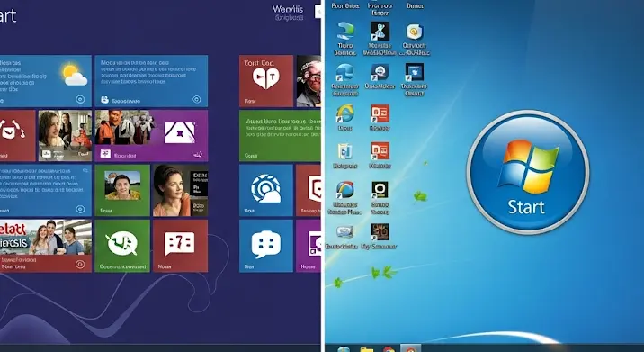Toggle eye icon on the top-row blue text tile
This screenshot has height=352, width=644.
[x=197, y=100]
